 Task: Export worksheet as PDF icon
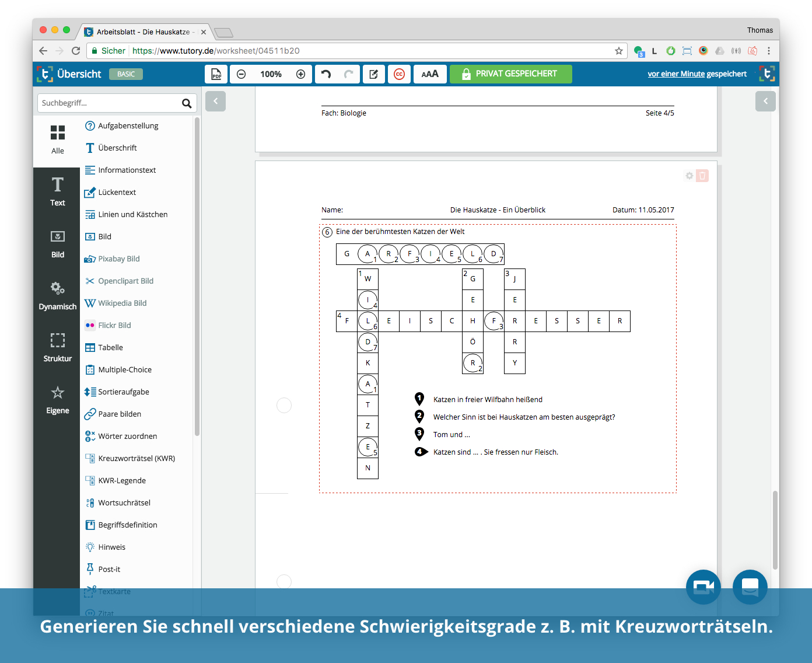pos(216,74)
